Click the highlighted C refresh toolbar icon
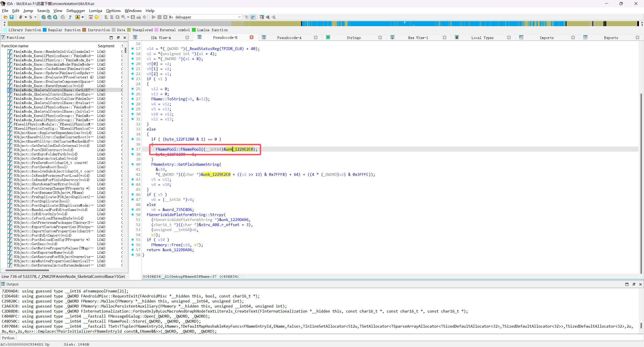Viewport: 644px width, 347px height. point(253,17)
